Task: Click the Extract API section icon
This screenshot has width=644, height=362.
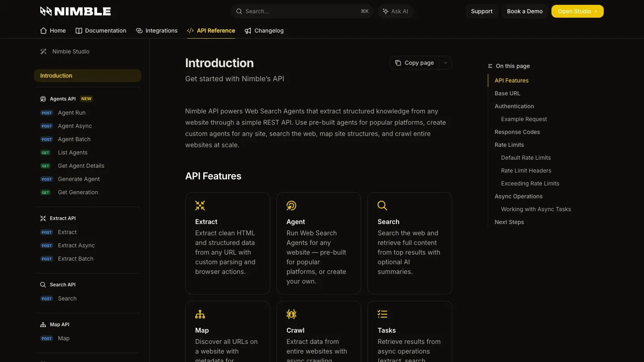Action: [x=43, y=218]
